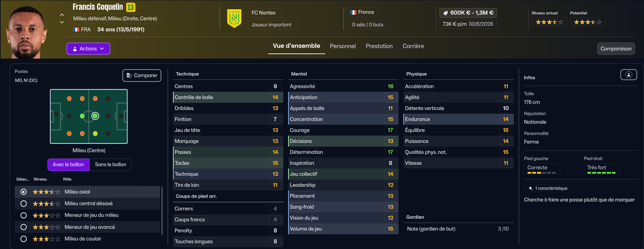Go to previous player with up chevron

[x=62, y=15]
